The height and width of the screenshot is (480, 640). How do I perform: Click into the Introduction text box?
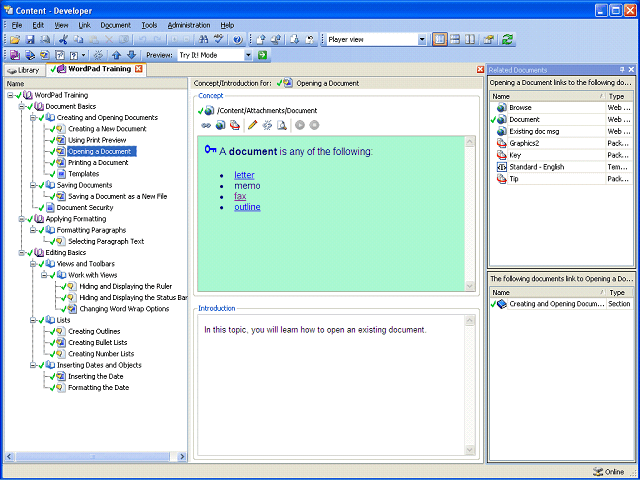(x=331, y=385)
